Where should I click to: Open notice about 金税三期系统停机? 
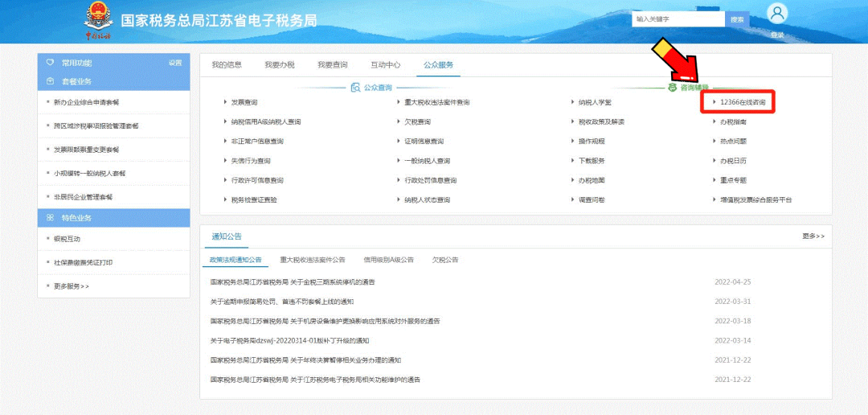293,282
